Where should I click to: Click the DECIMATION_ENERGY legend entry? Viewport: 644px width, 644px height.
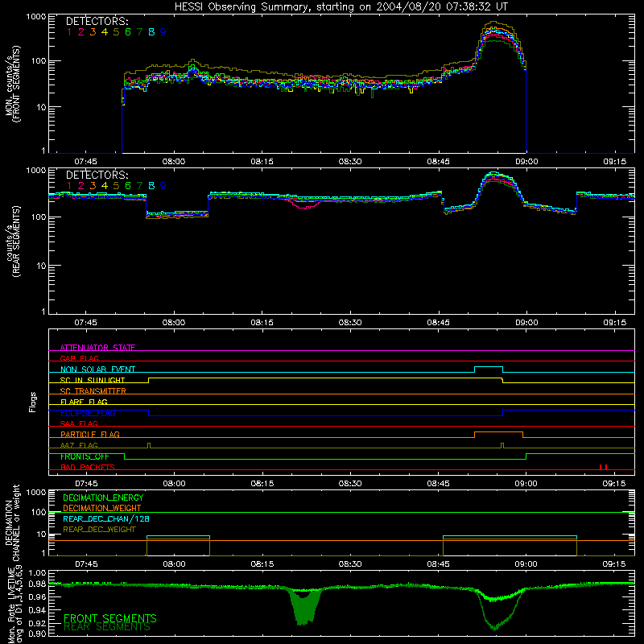click(103, 497)
